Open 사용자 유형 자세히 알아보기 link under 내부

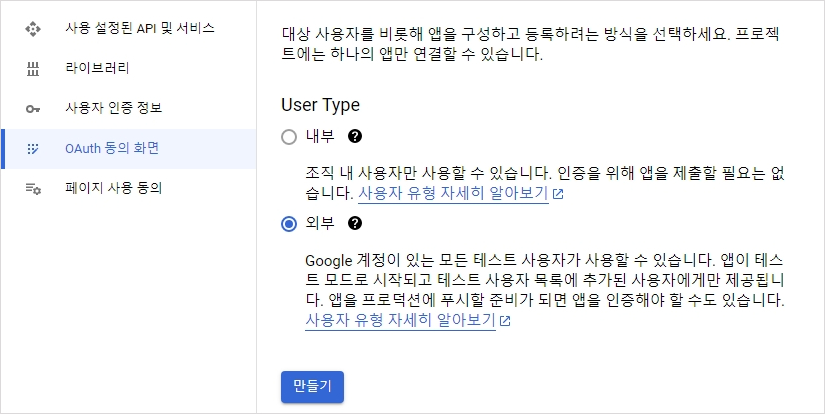452,193
